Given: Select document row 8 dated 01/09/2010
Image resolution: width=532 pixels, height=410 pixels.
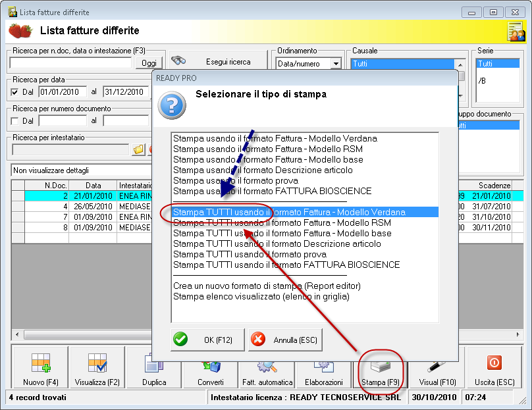Looking at the screenshot, I should 82,228.
